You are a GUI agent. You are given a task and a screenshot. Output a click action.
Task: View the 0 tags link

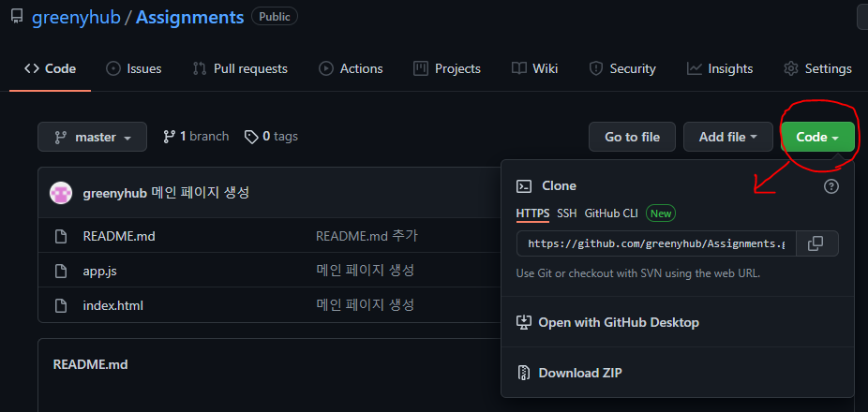pos(271,137)
